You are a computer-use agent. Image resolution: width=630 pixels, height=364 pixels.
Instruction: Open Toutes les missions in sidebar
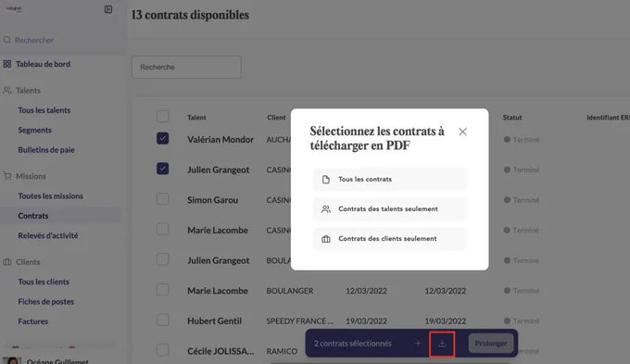point(51,196)
